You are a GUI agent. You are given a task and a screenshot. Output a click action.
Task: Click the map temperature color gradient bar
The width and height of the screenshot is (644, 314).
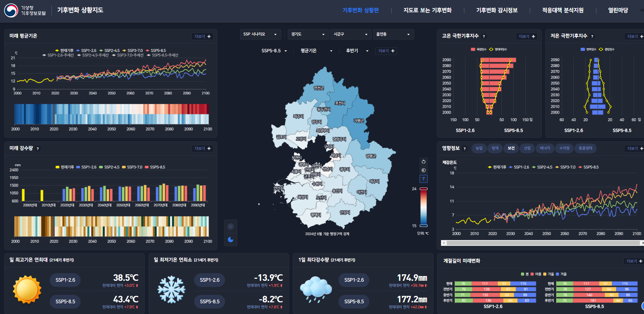coord(424,207)
